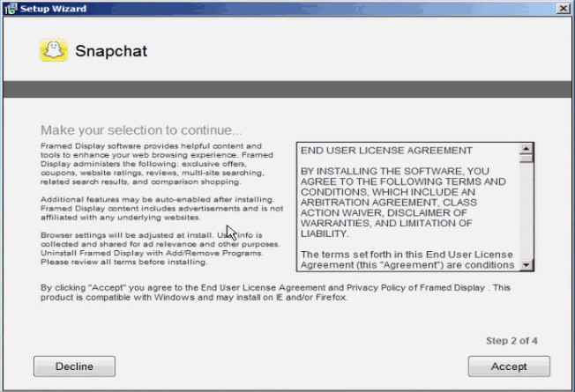Click the 'Additional features may be auto-enabled' paragraph
This screenshot has height=392, width=575.
click(161, 209)
